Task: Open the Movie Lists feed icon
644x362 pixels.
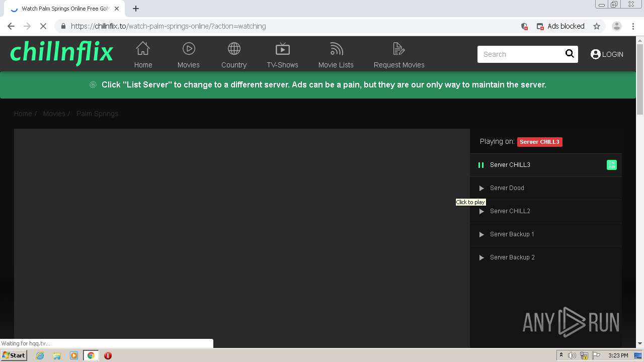Action: 336,49
